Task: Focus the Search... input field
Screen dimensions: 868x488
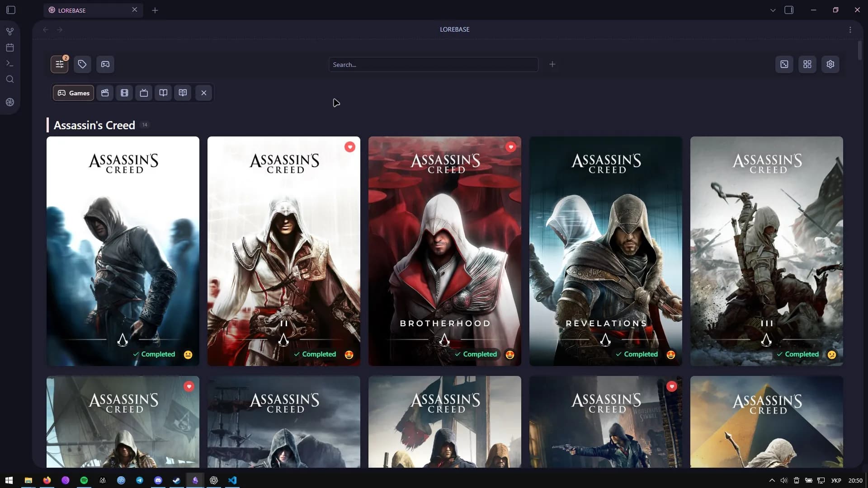Action: coord(433,64)
